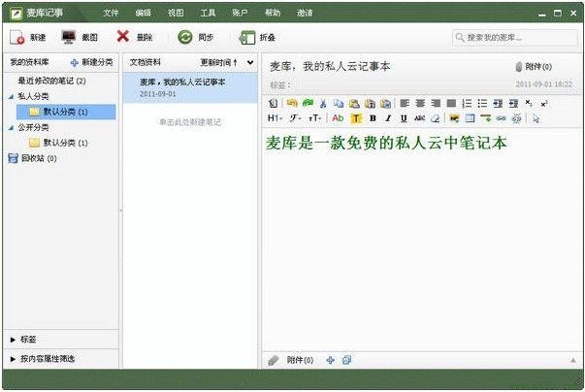Select 最近修改的笔记 (2) in sidebar
Image resolution: width=585 pixels, height=392 pixels.
click(51, 81)
